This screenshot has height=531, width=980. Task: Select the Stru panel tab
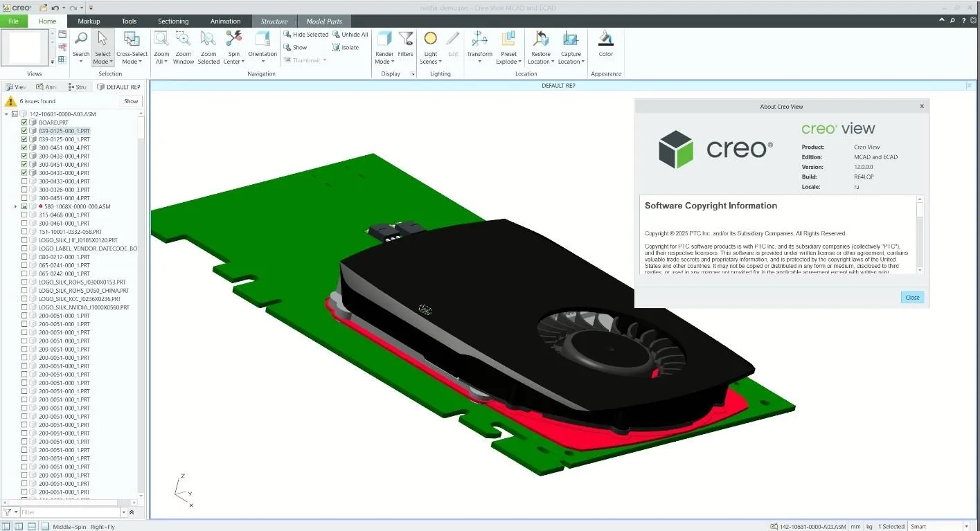coord(78,87)
